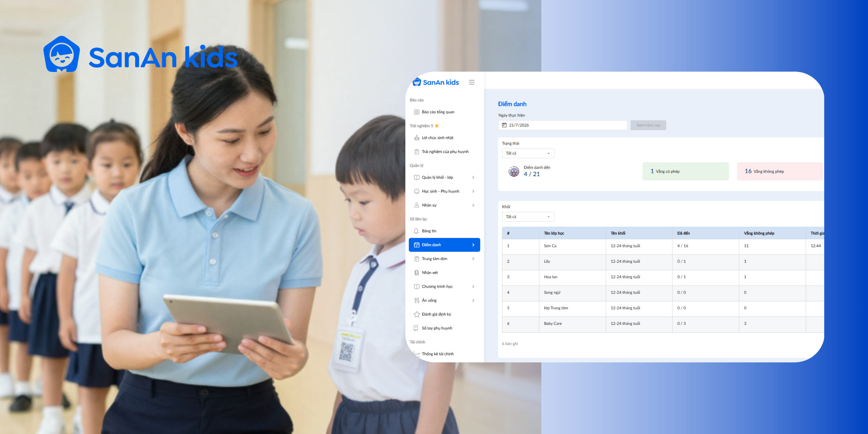
Task: Click the Vắng không phép column header
Action: coord(759,233)
